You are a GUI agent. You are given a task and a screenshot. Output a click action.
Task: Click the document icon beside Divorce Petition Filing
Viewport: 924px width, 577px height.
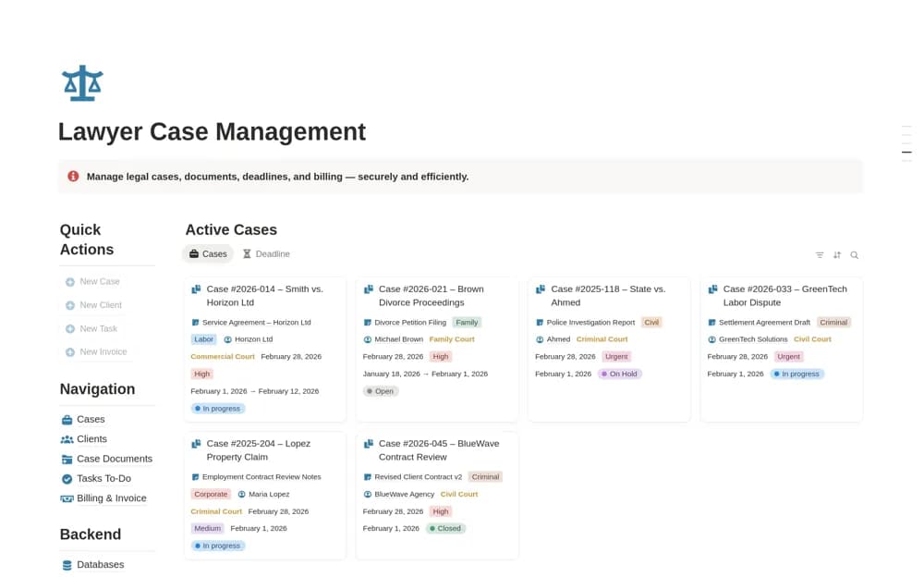(x=367, y=323)
